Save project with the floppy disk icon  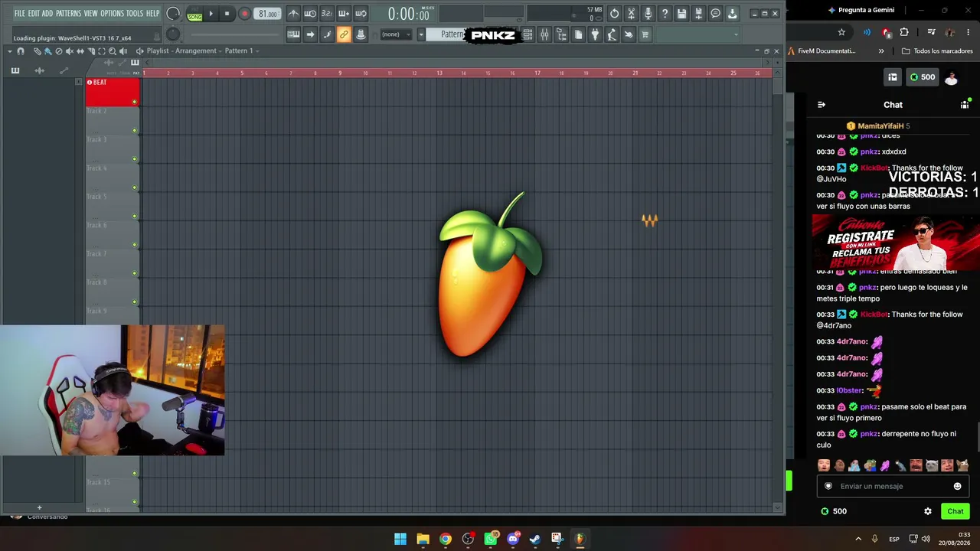pyautogui.click(x=681, y=14)
